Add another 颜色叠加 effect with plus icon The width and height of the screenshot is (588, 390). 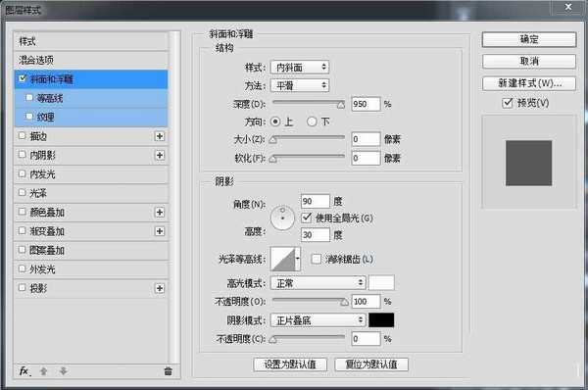160,213
